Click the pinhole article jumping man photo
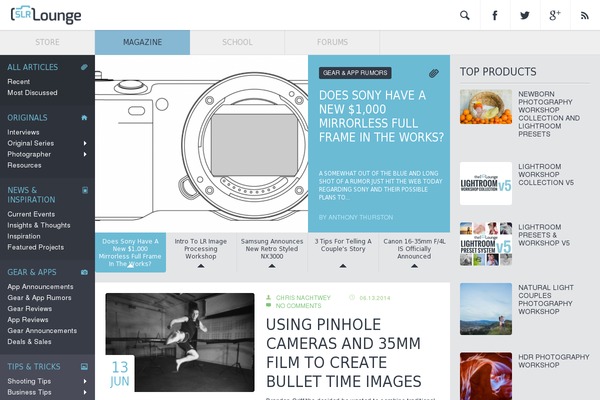The image size is (600, 400). point(180,342)
